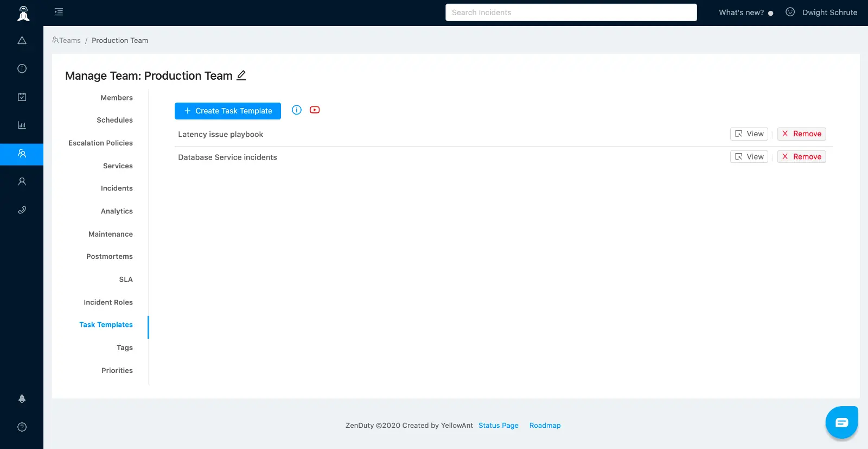868x449 pixels.
Task: Select the Task Templates tab
Action: point(106,325)
